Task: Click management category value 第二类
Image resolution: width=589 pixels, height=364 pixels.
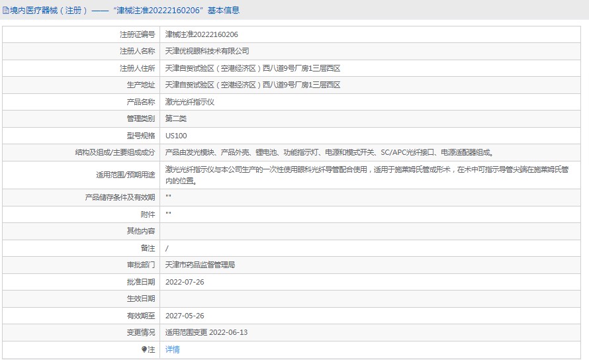Action: pyautogui.click(x=176, y=118)
